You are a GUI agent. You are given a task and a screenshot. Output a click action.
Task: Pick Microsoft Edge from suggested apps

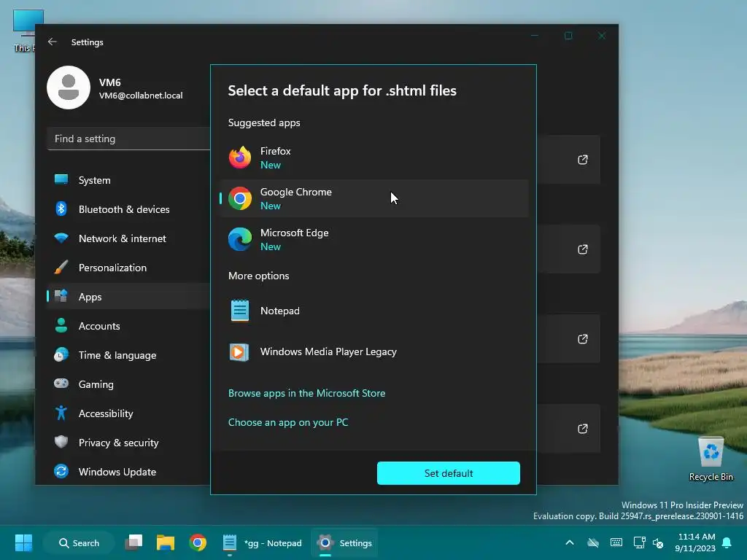coord(374,239)
